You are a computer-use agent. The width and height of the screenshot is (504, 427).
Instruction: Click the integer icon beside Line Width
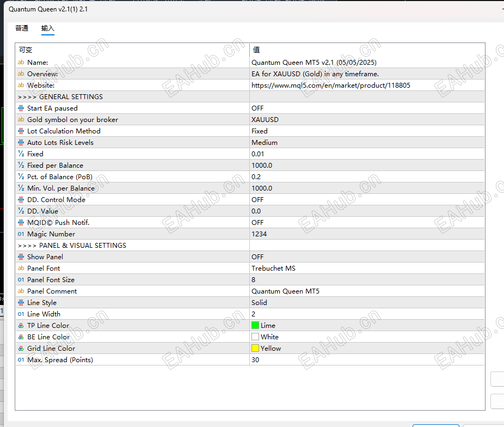point(21,314)
